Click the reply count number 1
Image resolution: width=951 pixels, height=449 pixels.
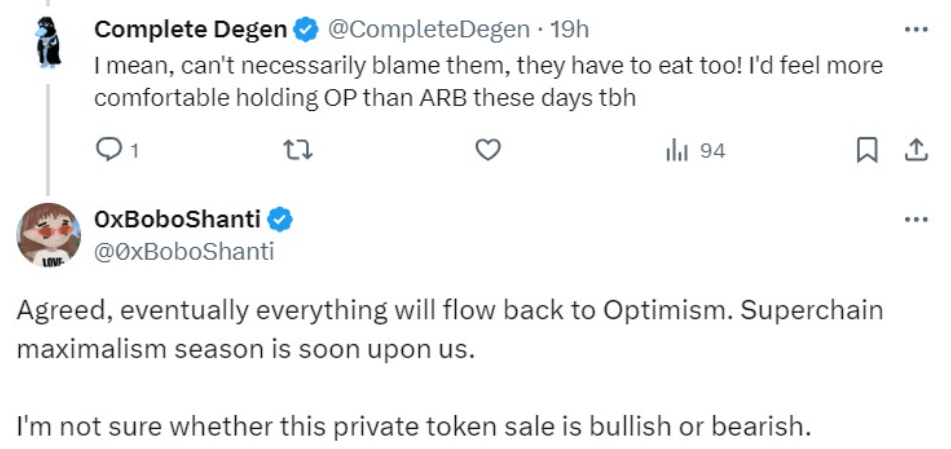(x=134, y=152)
